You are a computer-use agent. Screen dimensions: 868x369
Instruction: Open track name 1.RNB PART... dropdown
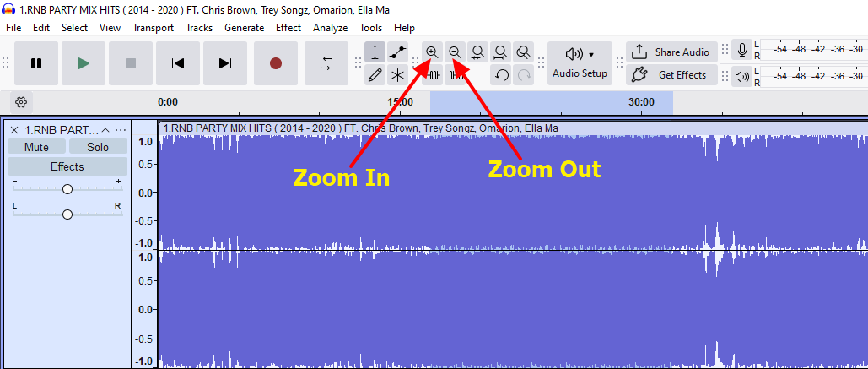62,130
